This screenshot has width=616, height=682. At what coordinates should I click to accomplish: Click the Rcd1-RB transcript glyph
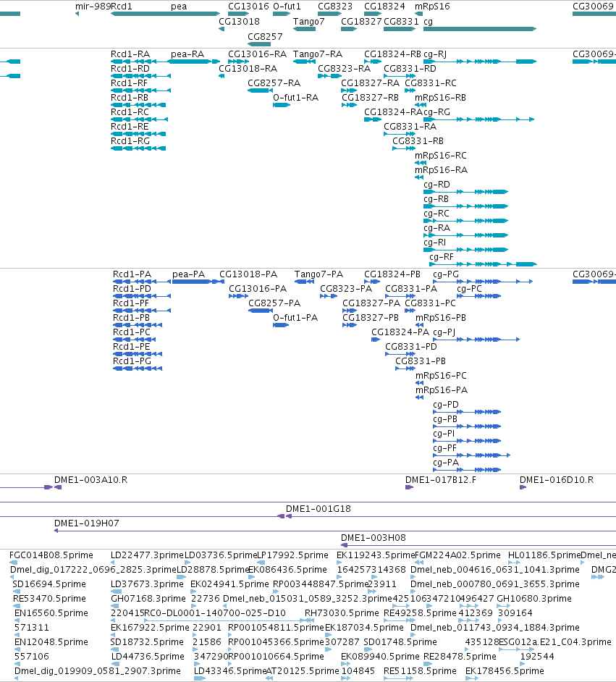coord(138,105)
